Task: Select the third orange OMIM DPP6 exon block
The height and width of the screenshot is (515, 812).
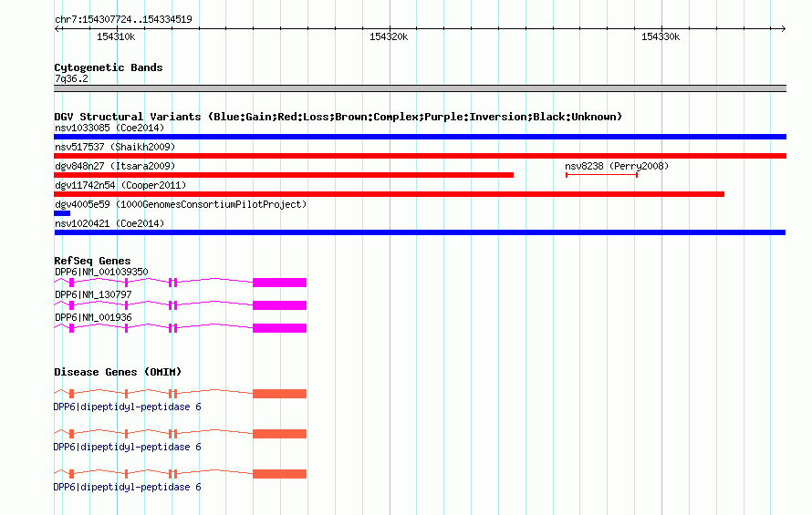Action: pos(280,474)
